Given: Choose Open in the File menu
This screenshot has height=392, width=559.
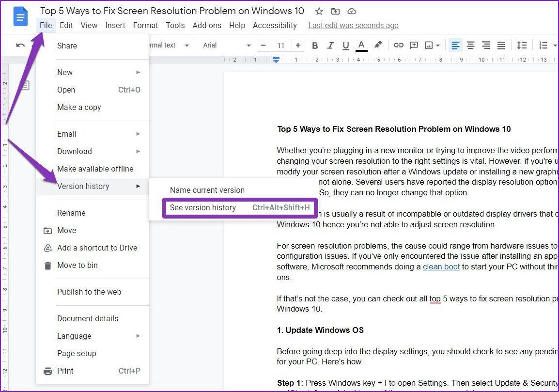Looking at the screenshot, I should point(93,90).
